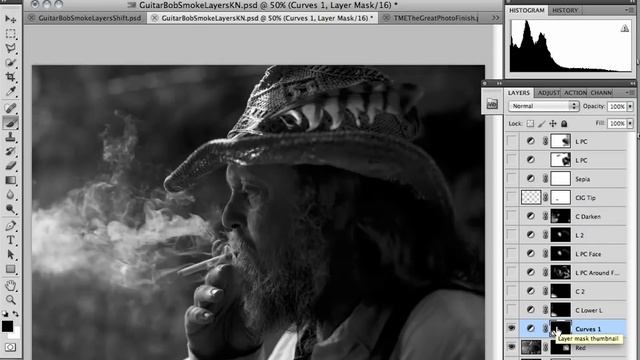
Task: Hide the Red layer
Action: (x=511, y=347)
